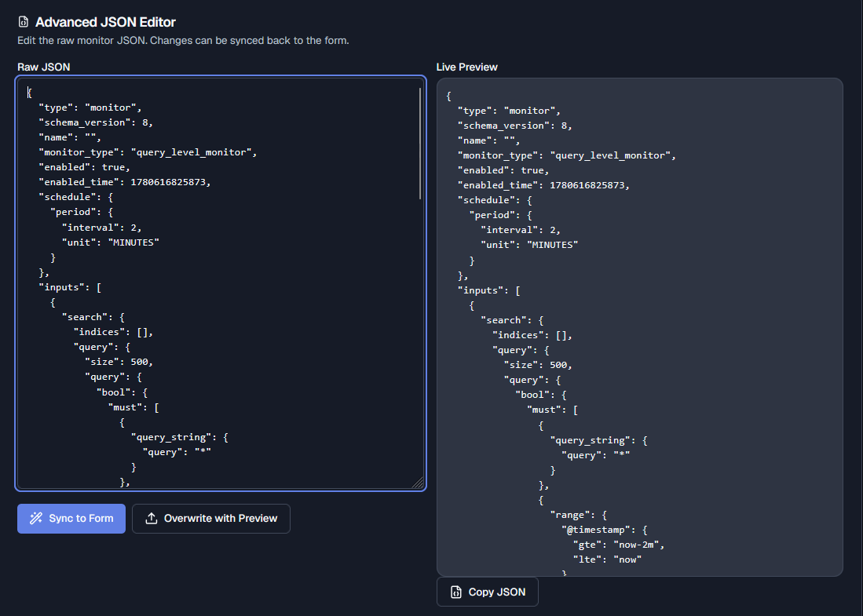Click "query_string": { in Live Preview
This screenshot has height=616, width=863.
[599, 440]
